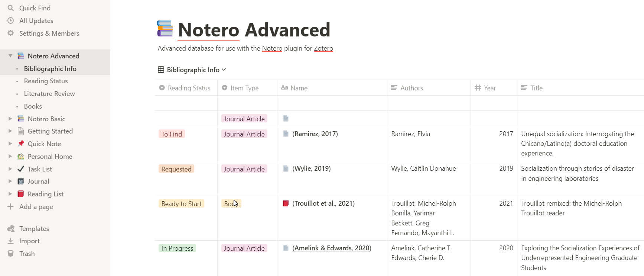Click the Quick Find search icon
This screenshot has width=644, height=276.
[x=11, y=8]
